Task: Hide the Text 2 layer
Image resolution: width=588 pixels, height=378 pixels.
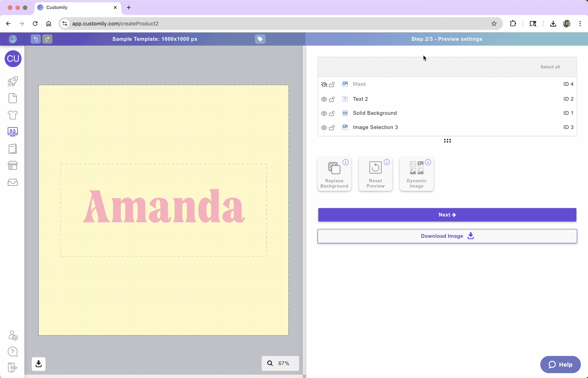Action: pos(324,99)
